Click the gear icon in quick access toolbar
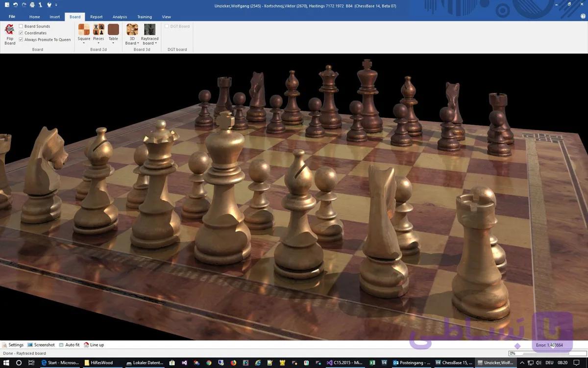 pos(32,5)
